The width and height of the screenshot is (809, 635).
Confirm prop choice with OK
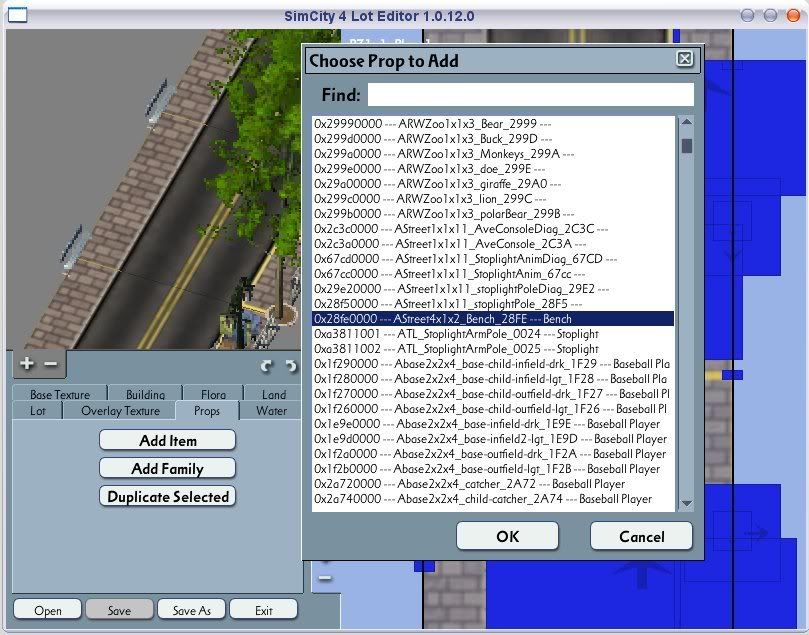click(507, 536)
